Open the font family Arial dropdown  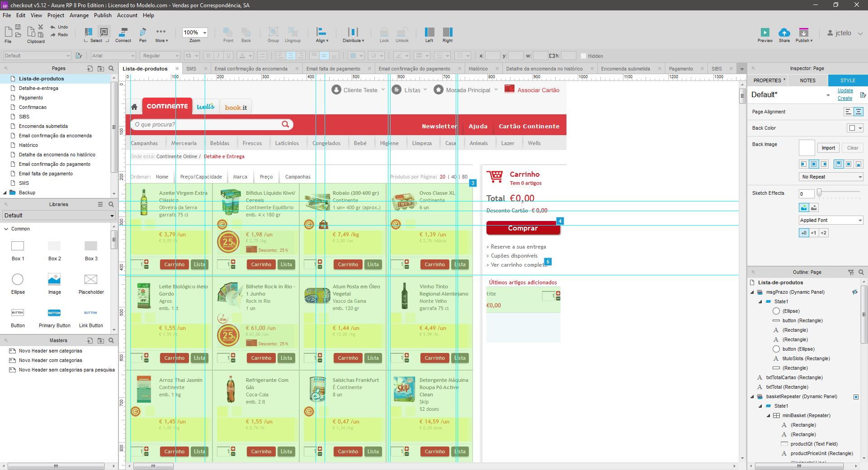[113, 56]
